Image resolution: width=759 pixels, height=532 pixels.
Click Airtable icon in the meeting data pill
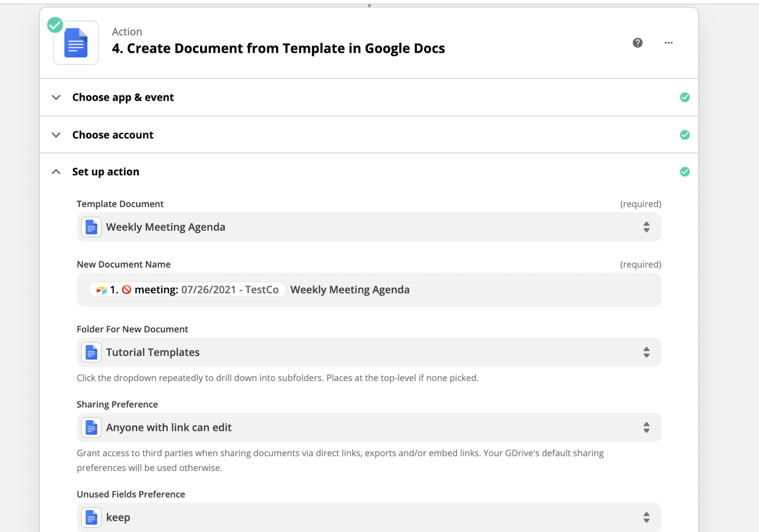coord(102,290)
